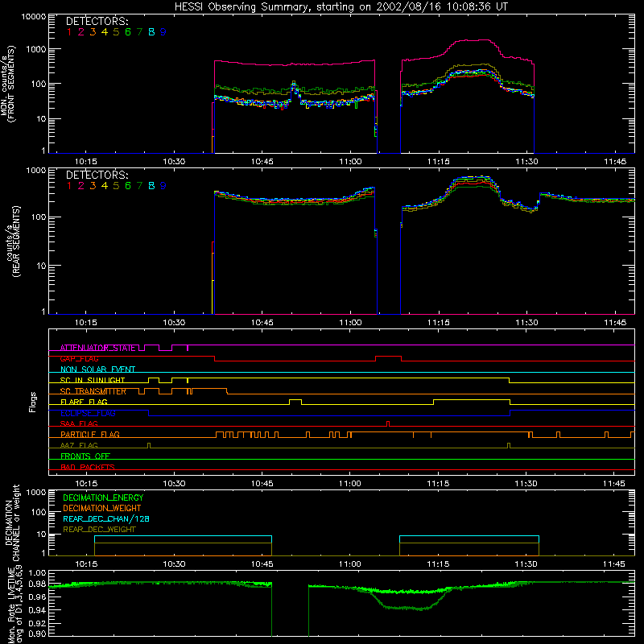Click the cyan REAR_DEC_CHAN plateau starting near 10:16

click(183, 536)
